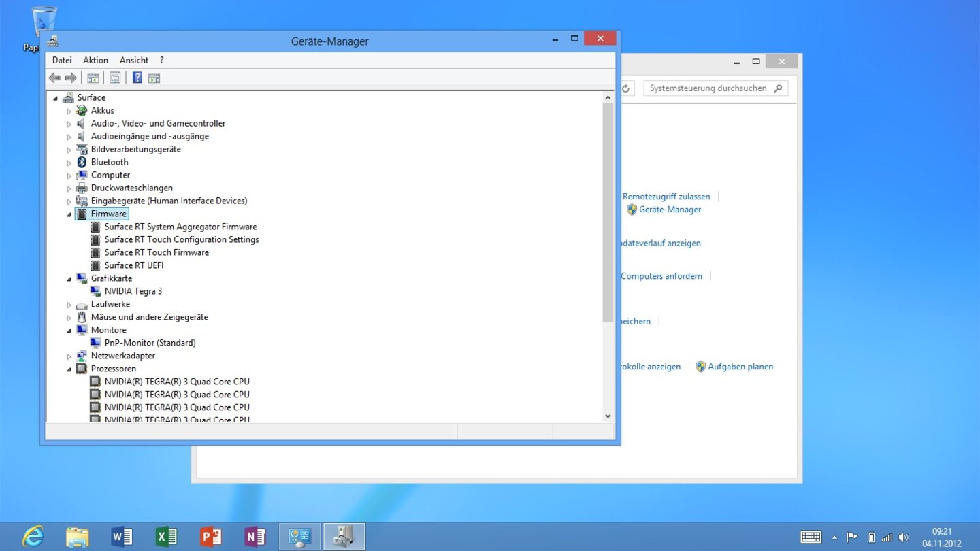
Task: Select Surface RT Touch Configuration Settings
Action: click(182, 239)
